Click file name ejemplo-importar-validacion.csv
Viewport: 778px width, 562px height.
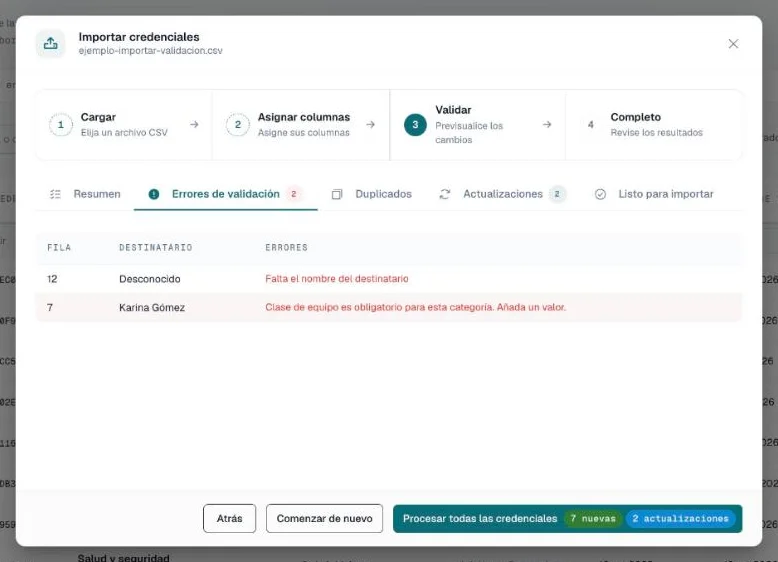(x=150, y=51)
